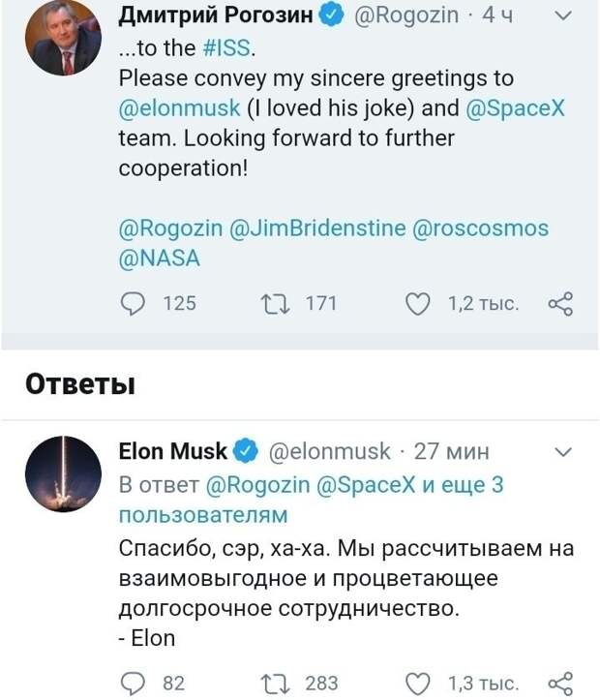The width and height of the screenshot is (600, 700).
Task: Open @elonmusk mention in Rogozin's tweet
Action: click(179, 108)
